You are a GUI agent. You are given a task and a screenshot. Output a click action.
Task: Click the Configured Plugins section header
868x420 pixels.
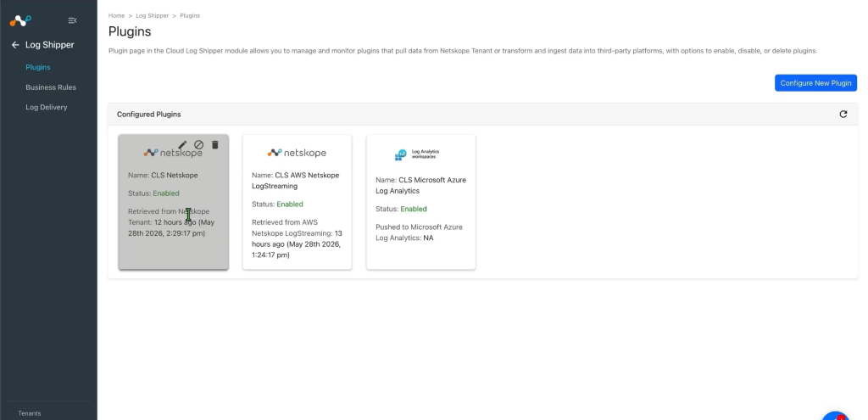click(x=149, y=115)
